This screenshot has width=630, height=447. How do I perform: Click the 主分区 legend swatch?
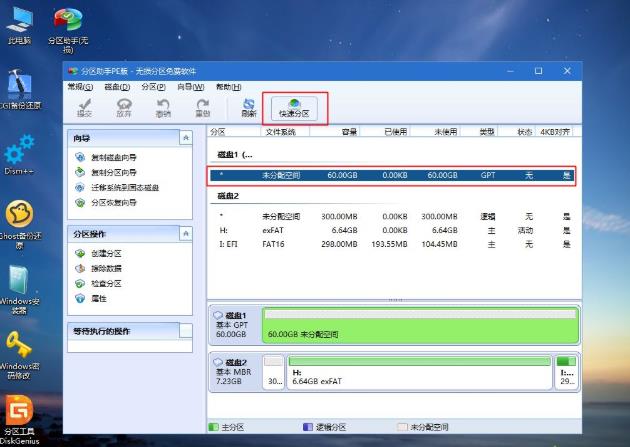pyautogui.click(x=214, y=427)
